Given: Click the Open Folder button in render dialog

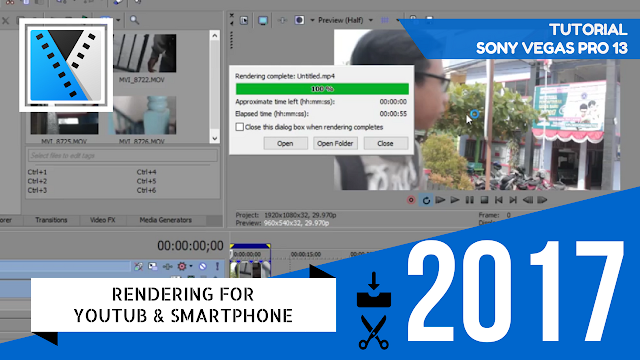Looking at the screenshot, I should (x=335, y=143).
